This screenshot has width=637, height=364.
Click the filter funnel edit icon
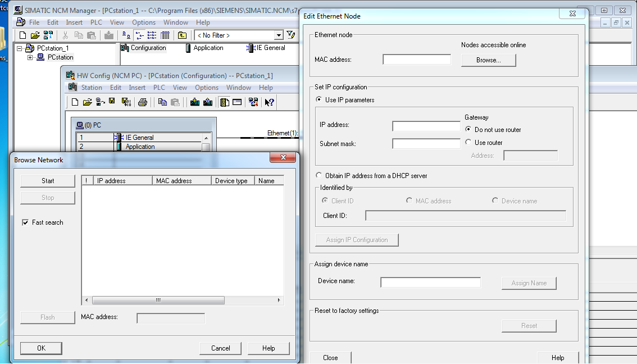point(290,35)
